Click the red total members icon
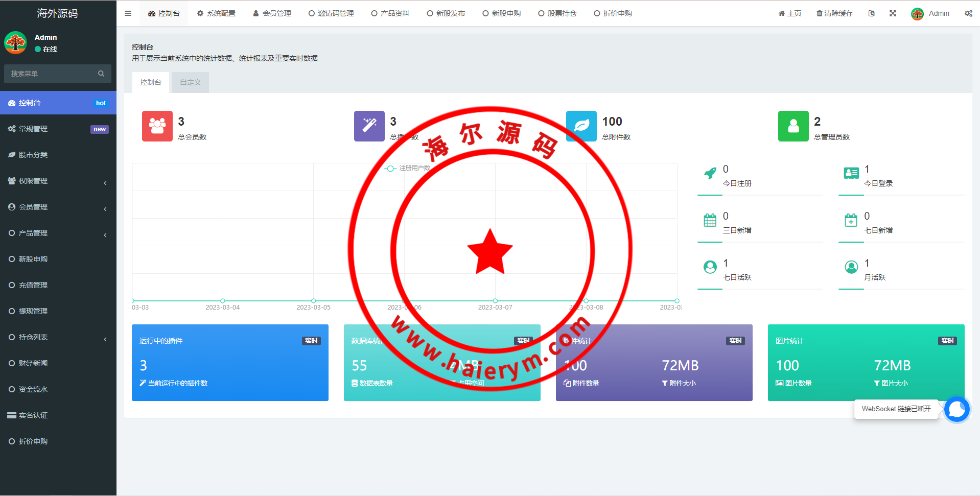Screen dimensions: 980x496 [x=157, y=126]
